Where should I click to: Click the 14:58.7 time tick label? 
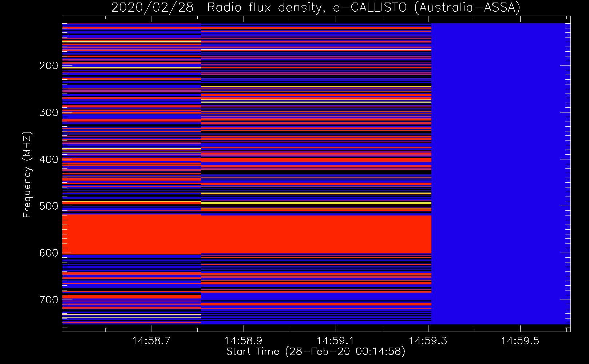[151, 341]
